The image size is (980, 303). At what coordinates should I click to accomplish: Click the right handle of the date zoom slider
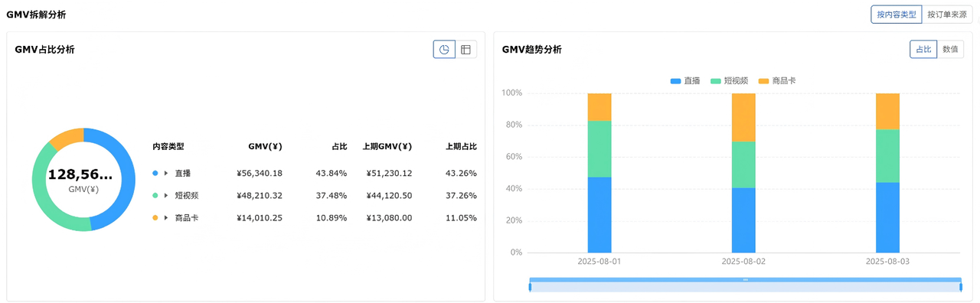click(x=961, y=286)
